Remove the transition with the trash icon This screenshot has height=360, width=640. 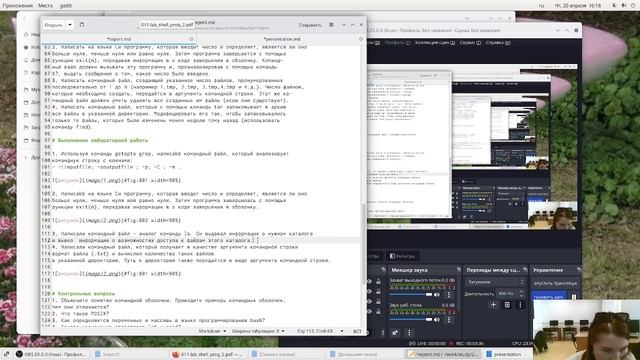[507, 305]
